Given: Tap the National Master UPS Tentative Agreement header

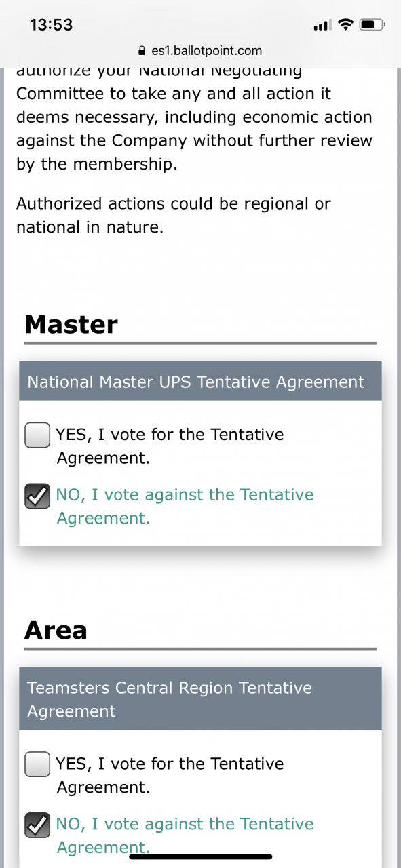Looking at the screenshot, I should 200,382.
